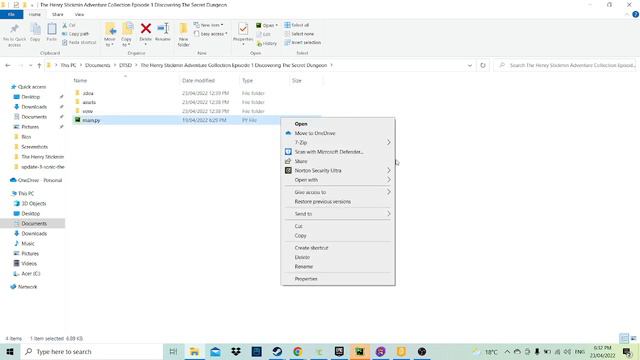
Task: Click the taskbar search box
Action: click(x=92, y=351)
